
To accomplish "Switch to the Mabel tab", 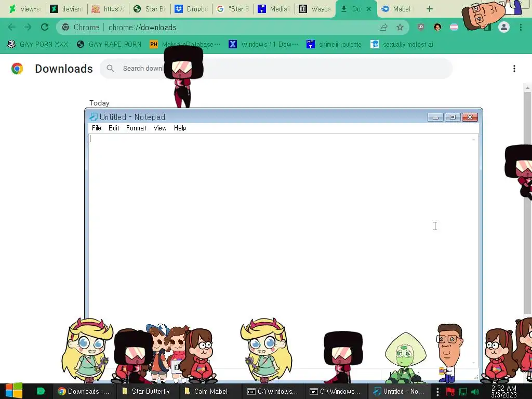I will click(x=397, y=9).
